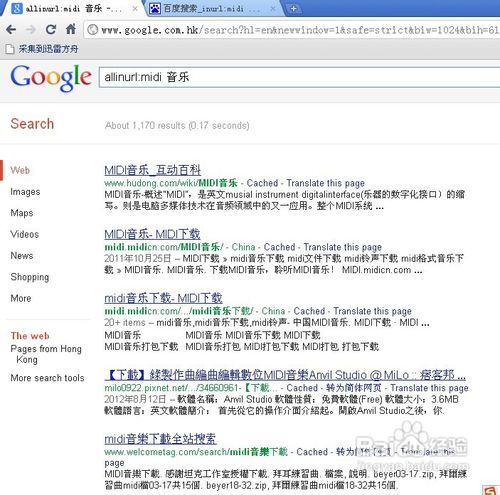Open a new tab with the plus button
This screenshot has width=500, height=495.
pyautogui.click(x=293, y=9)
